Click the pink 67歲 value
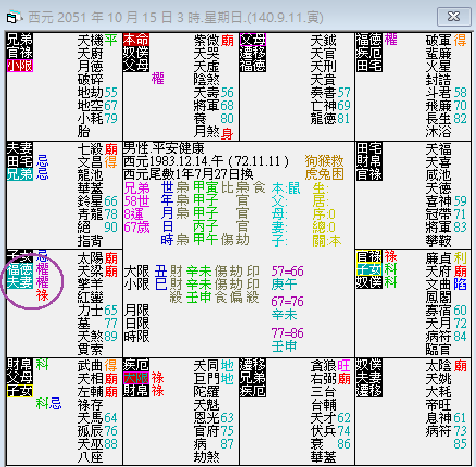Viewport: 476px width, 467px height. click(x=137, y=227)
